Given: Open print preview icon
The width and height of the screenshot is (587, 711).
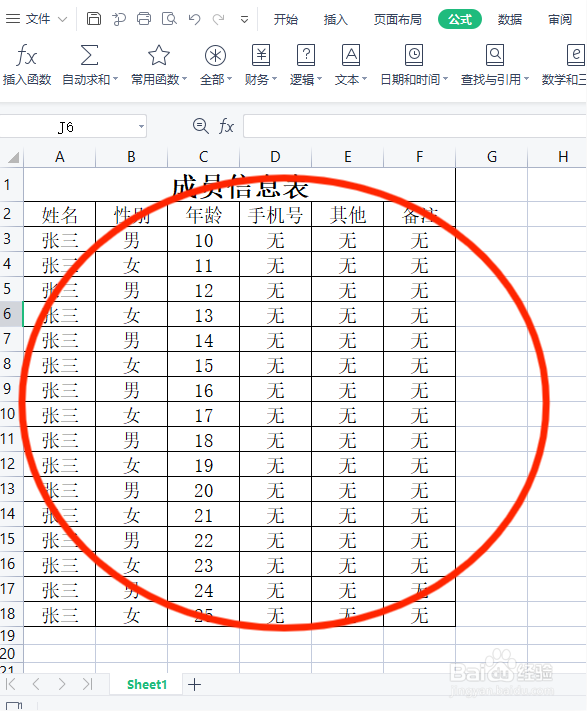Looking at the screenshot, I should 169,19.
